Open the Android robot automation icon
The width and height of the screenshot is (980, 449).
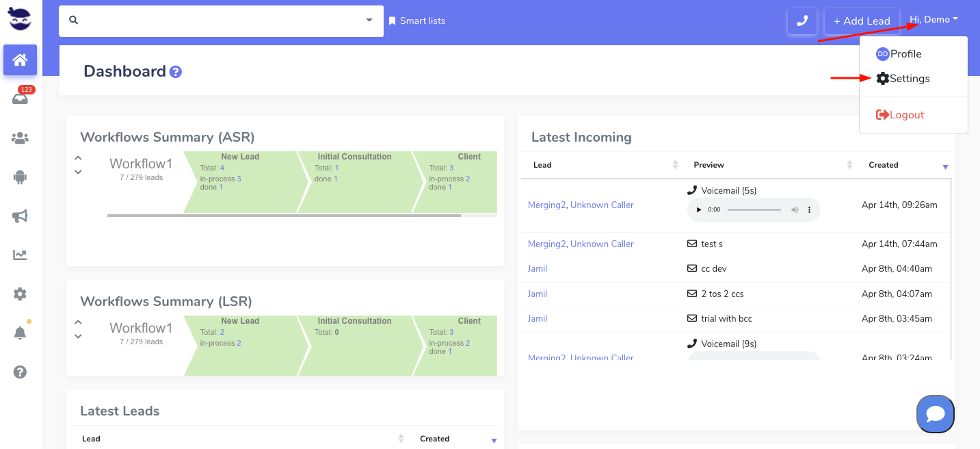click(x=20, y=177)
